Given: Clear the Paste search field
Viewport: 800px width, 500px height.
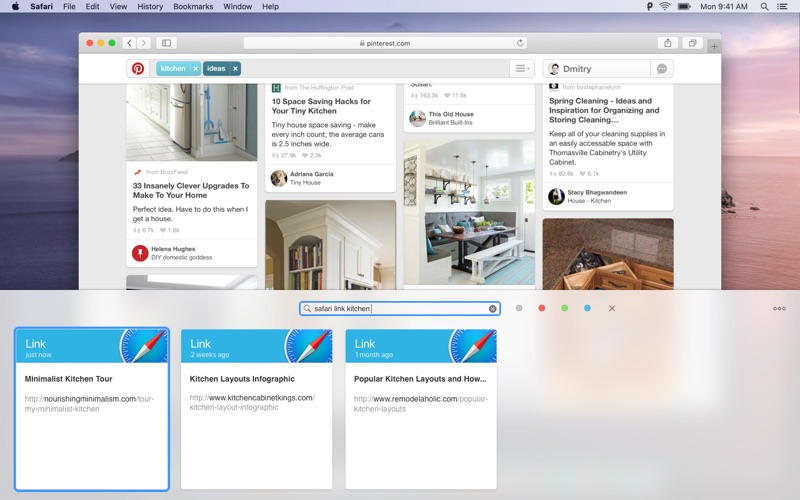Looking at the screenshot, I should 492,309.
